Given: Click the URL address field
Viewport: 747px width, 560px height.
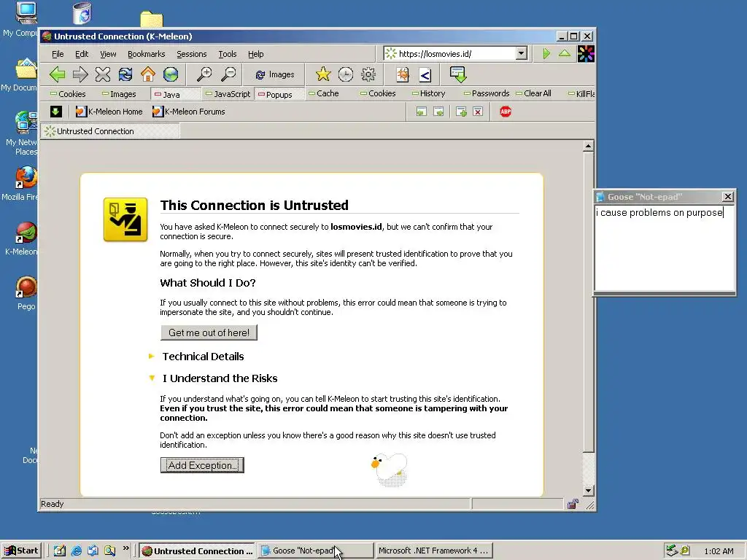Looking at the screenshot, I should [x=450, y=54].
